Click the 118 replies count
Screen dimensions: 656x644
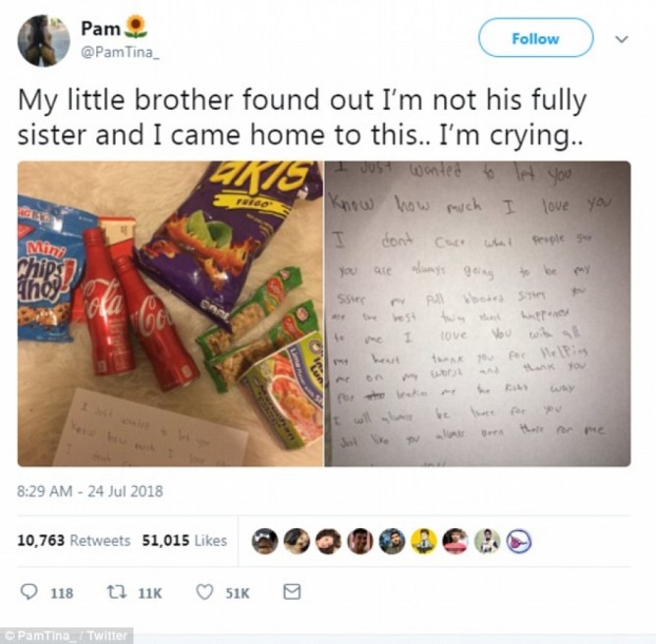tap(62, 593)
